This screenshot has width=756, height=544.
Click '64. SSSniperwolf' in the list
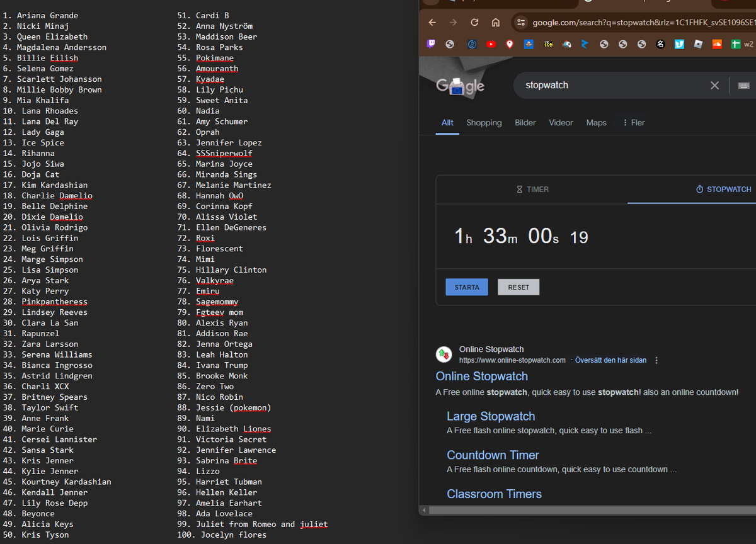point(215,154)
